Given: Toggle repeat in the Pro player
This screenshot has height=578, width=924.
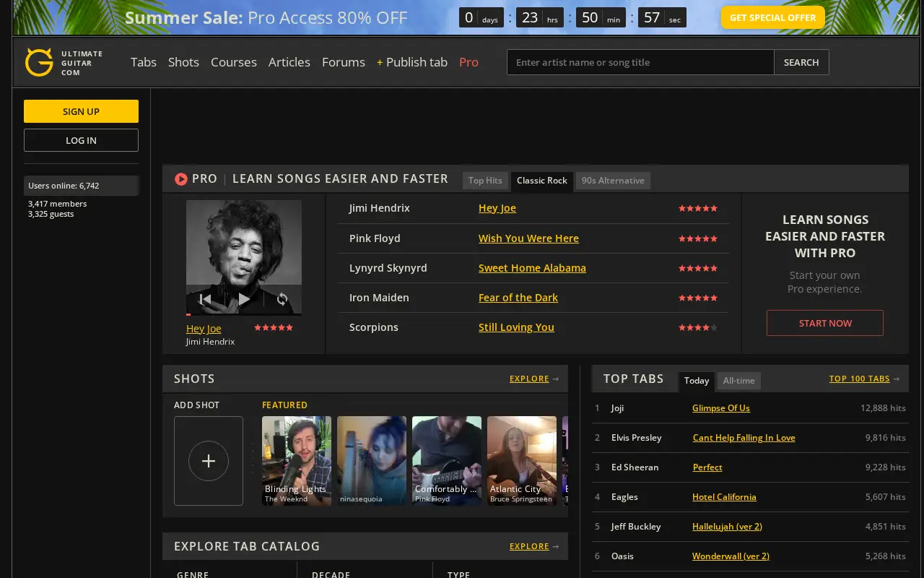Looking at the screenshot, I should [282, 298].
